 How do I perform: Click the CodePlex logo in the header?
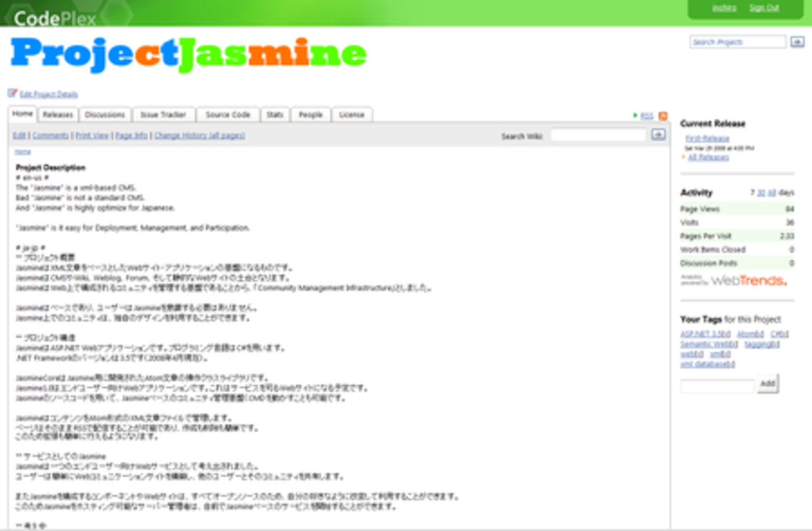coord(55,18)
